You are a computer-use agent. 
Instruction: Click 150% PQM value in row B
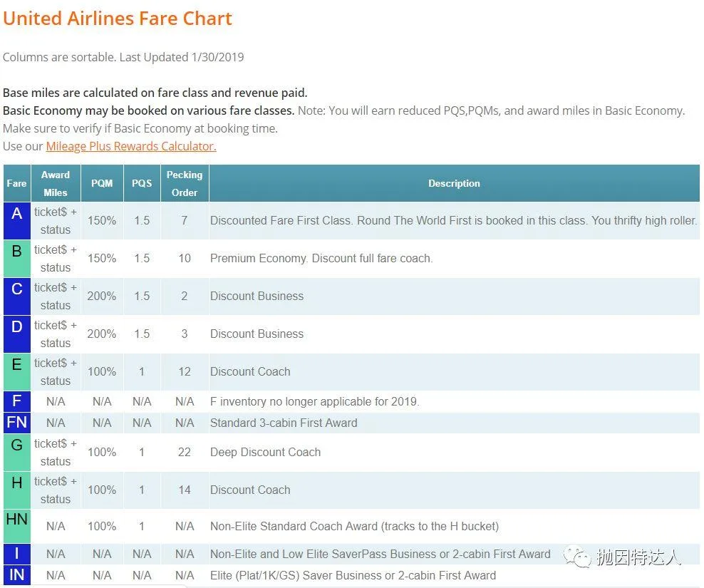102,258
